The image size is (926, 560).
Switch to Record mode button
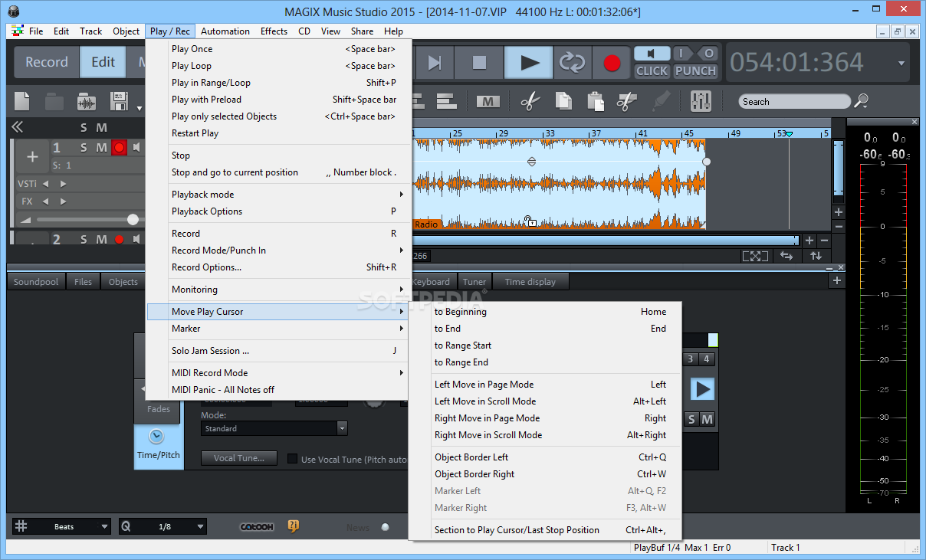click(x=47, y=62)
